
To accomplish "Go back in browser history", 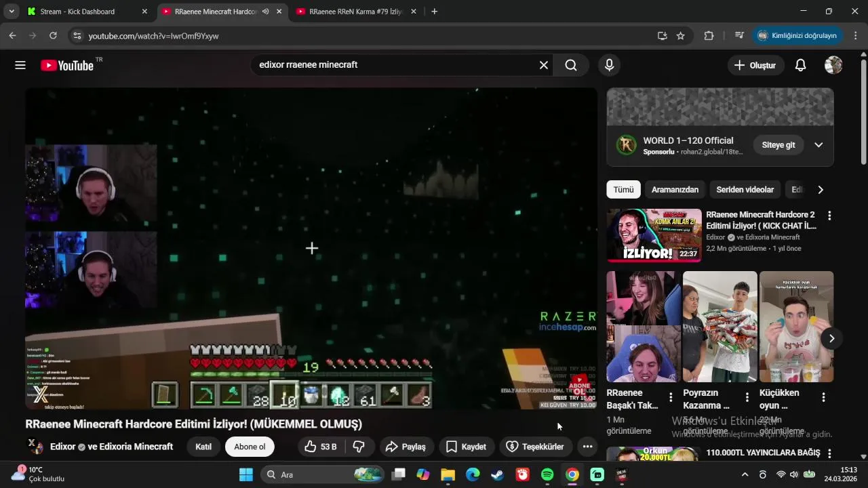I will coord(12,36).
